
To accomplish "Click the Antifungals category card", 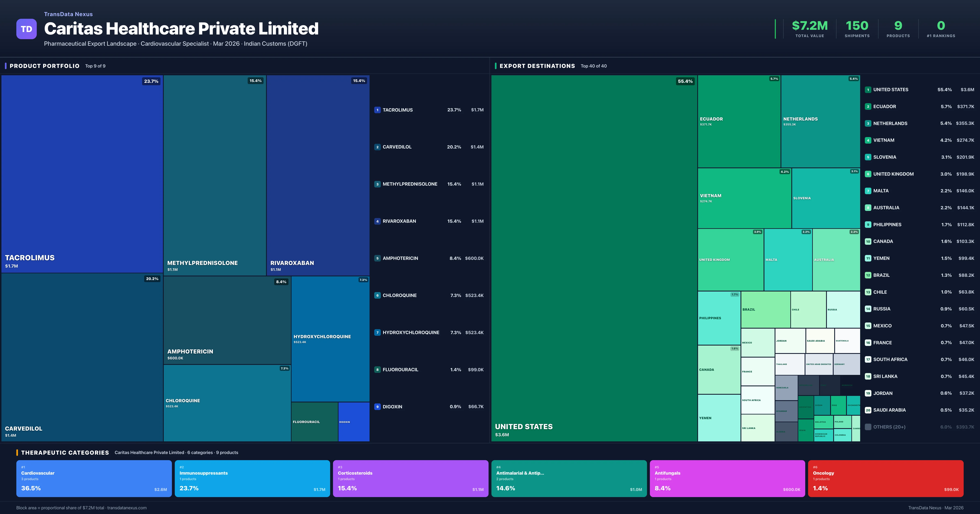I will [x=727, y=479].
